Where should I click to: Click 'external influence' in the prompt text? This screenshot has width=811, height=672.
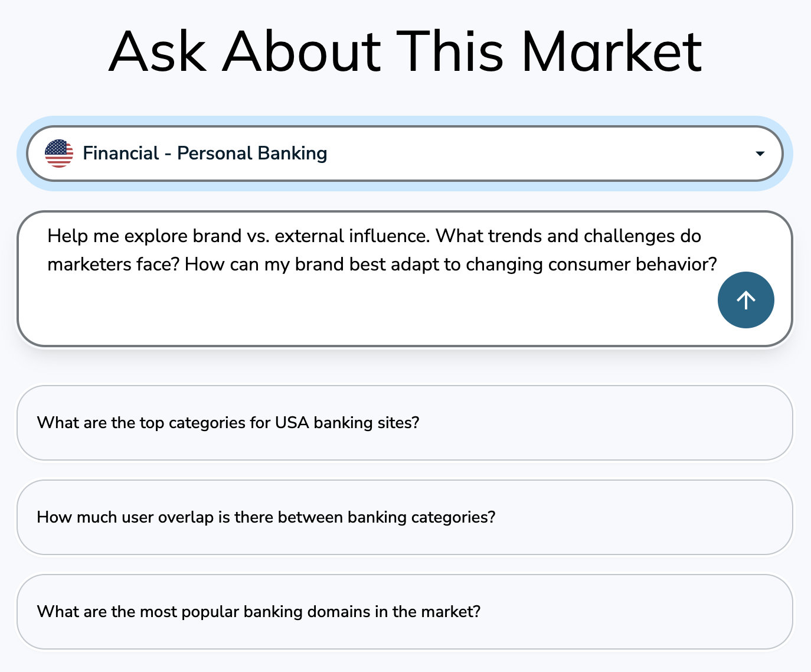(x=352, y=236)
